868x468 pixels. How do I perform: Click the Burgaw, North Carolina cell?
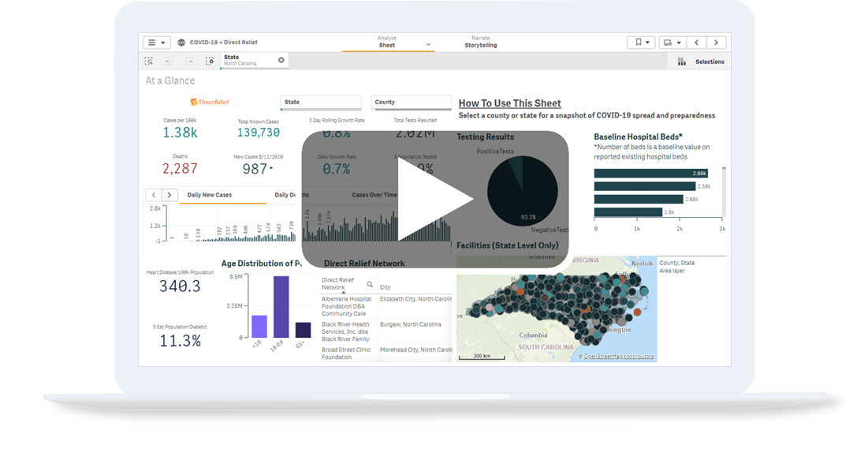point(410,324)
